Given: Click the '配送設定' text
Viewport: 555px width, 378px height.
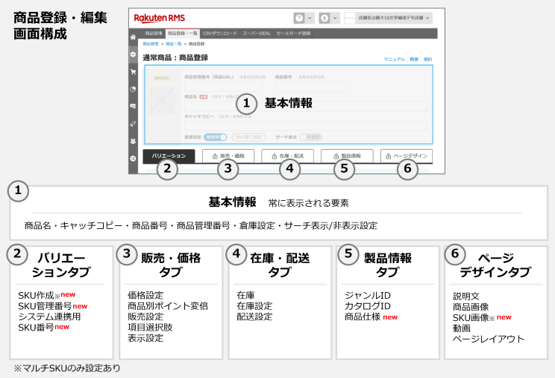Looking at the screenshot, I should [254, 316].
